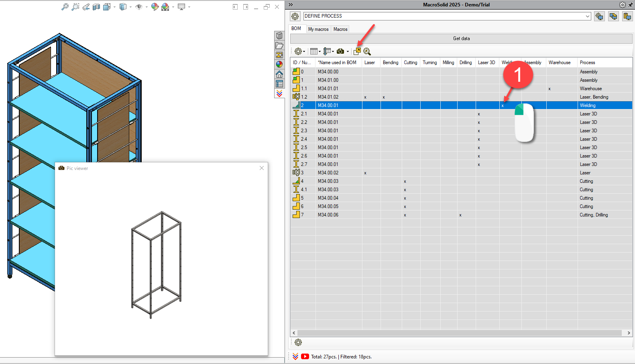Viewport: 635px width, 364px height.
Task: Open the Design Library task pane icon
Action: 279,36
